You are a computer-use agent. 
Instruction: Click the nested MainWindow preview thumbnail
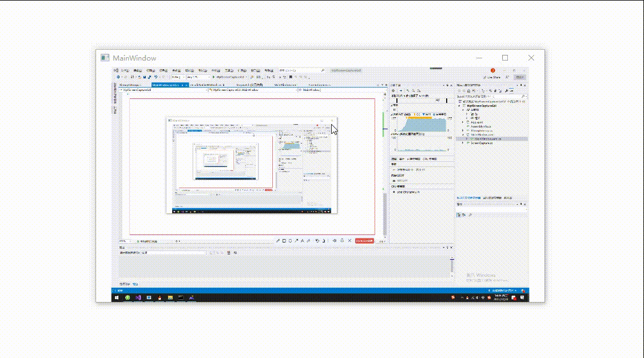(251, 165)
